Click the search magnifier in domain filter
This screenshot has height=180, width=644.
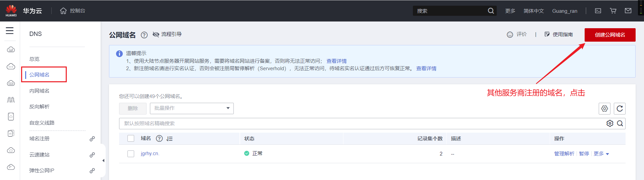click(620, 123)
